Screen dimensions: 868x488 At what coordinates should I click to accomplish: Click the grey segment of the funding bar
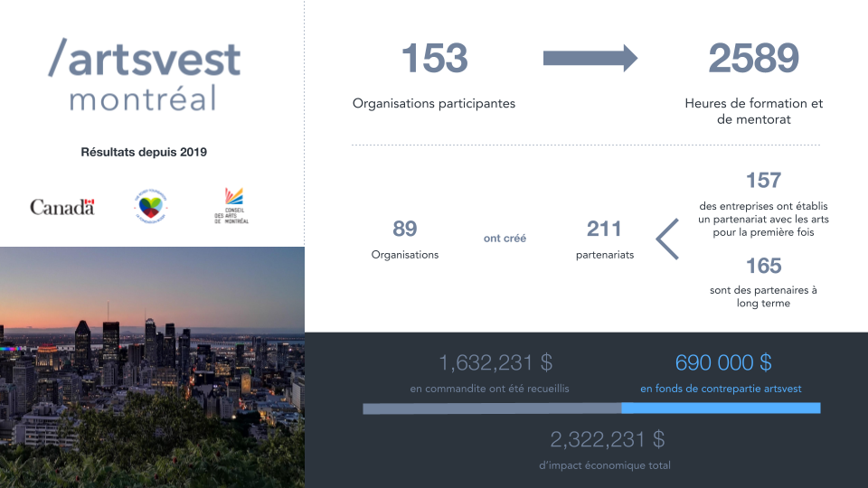[492, 408]
